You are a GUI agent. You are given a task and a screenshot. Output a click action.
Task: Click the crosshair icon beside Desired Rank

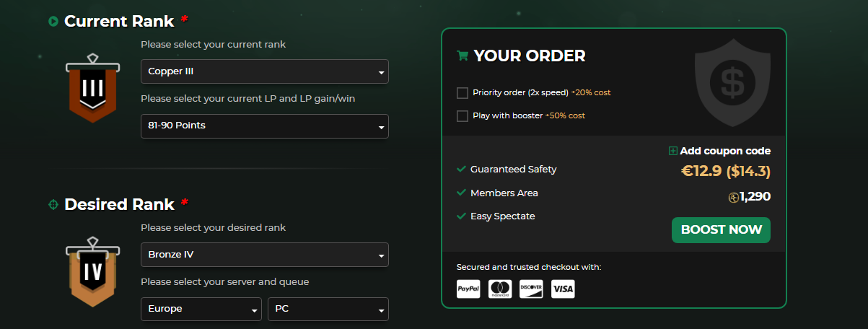click(53, 205)
